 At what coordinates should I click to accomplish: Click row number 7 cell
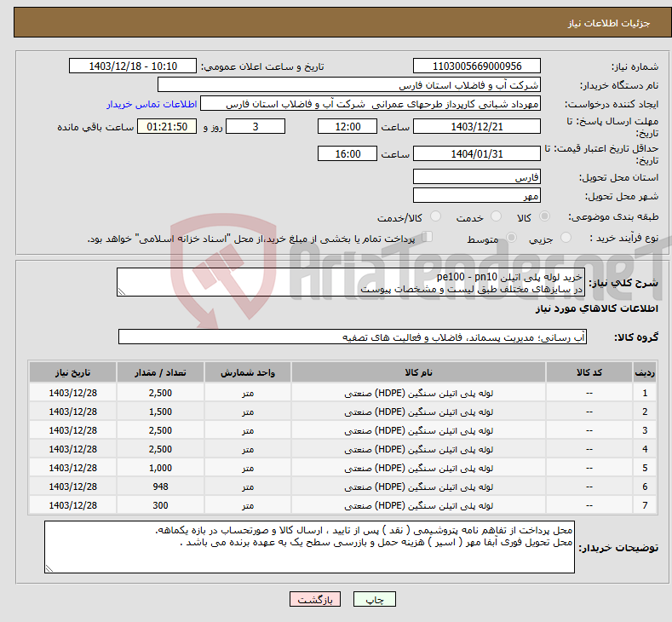[x=645, y=505]
